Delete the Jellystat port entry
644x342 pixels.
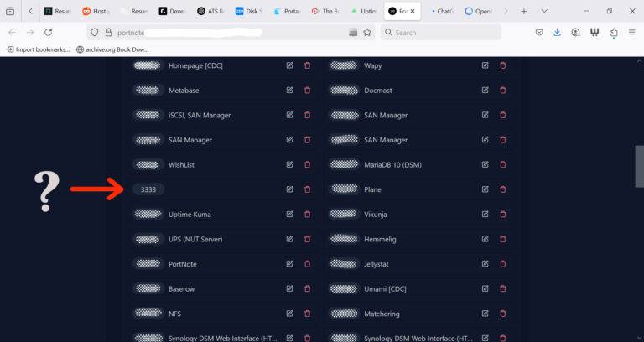[x=503, y=263]
